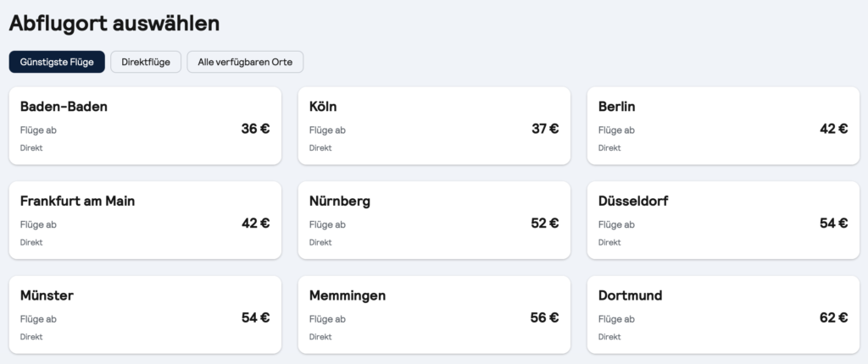
Task: Click "Direkt" label under Berlin
Action: (x=609, y=148)
